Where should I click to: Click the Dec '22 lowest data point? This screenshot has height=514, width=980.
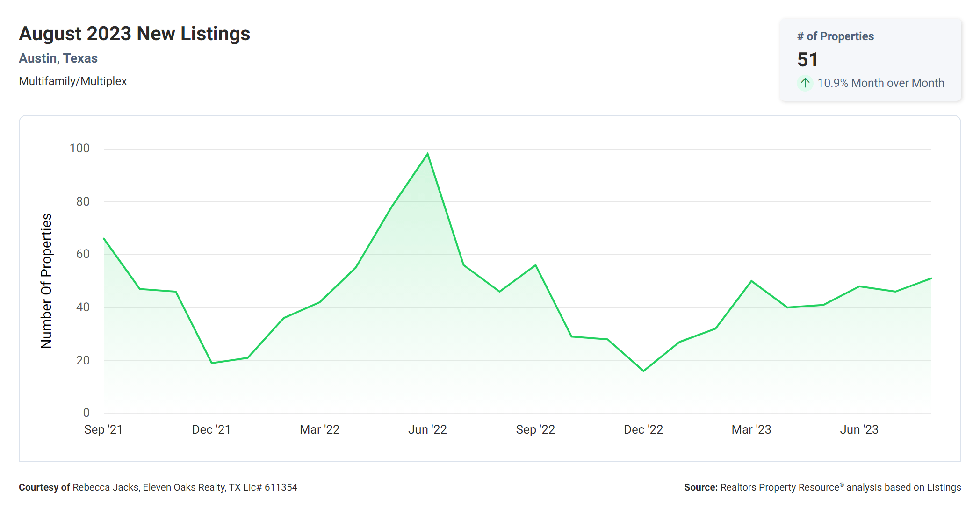pyautogui.click(x=643, y=371)
